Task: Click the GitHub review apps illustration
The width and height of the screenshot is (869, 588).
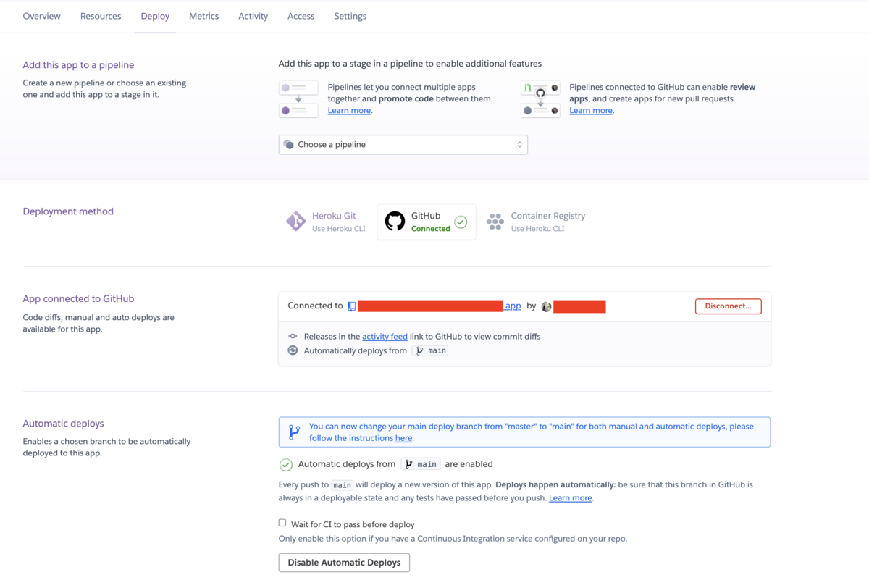Action: pos(540,99)
